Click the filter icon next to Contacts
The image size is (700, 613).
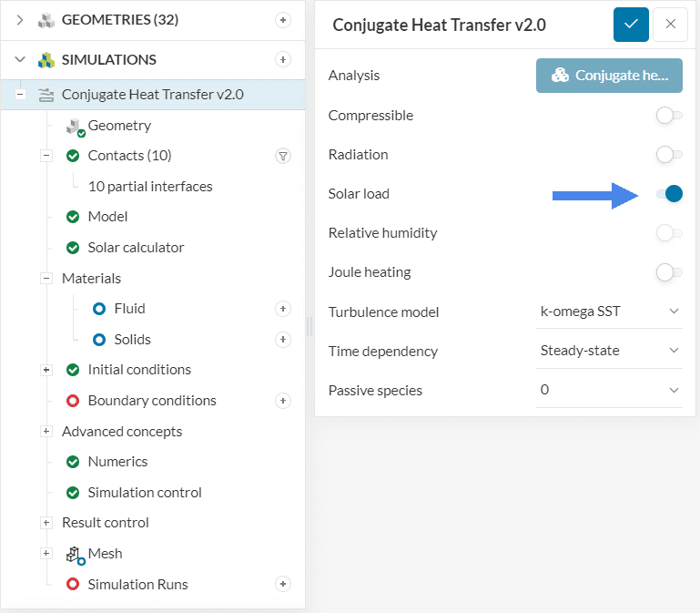pyautogui.click(x=282, y=156)
